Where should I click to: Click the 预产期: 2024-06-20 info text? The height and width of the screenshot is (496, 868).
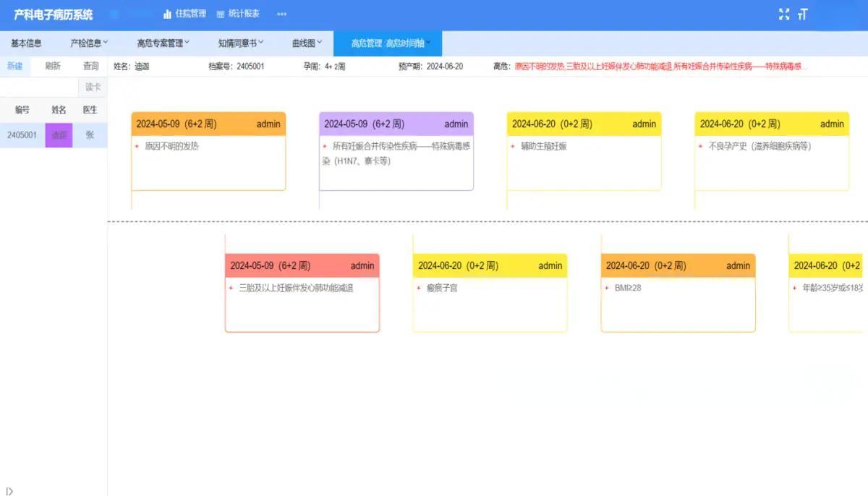(x=430, y=67)
